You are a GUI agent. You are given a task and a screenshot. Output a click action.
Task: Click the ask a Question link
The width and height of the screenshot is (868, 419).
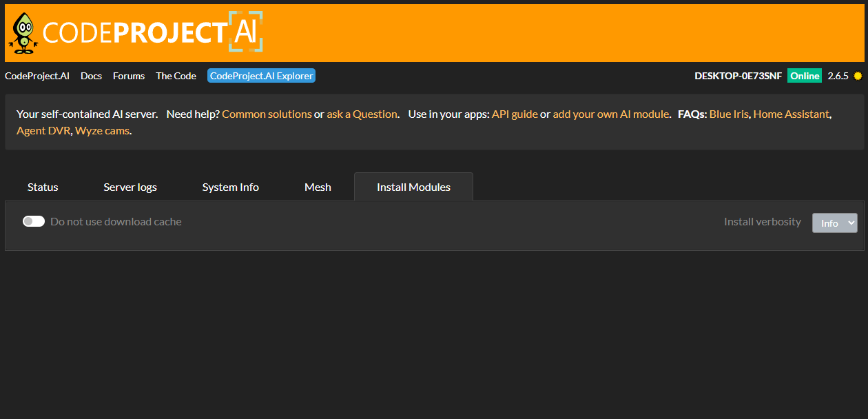point(362,114)
